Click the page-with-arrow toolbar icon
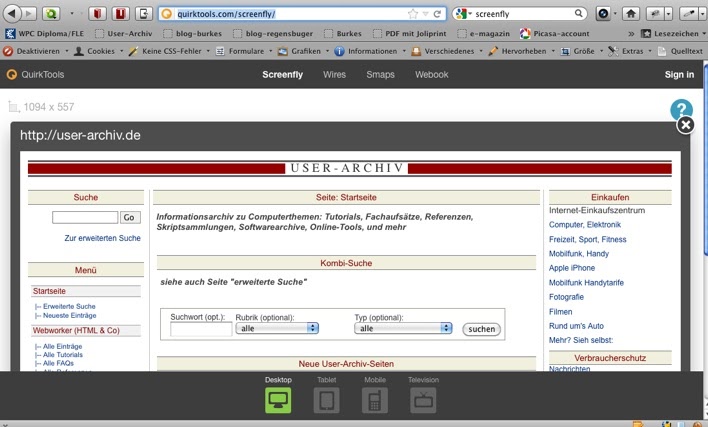 (144, 14)
